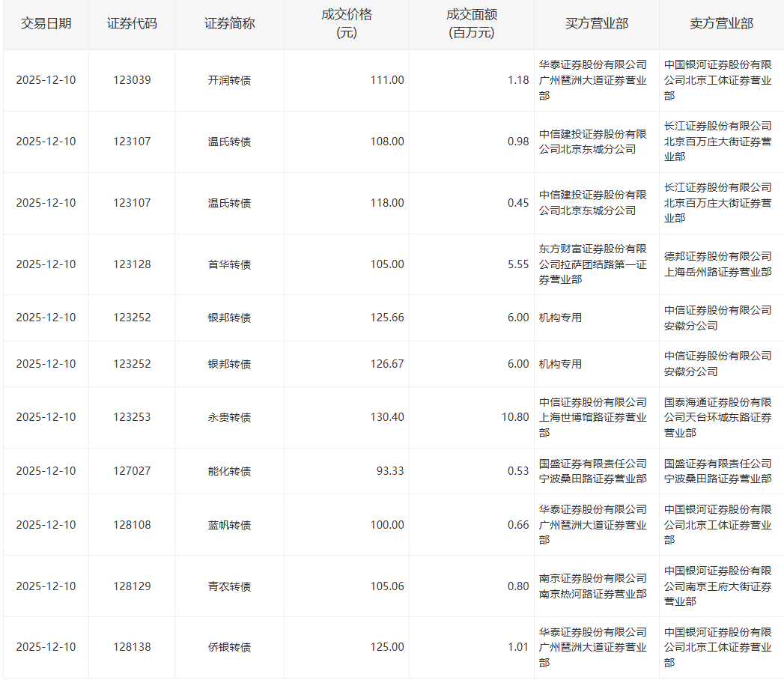Open the 开润转债 bond link

pos(229,80)
